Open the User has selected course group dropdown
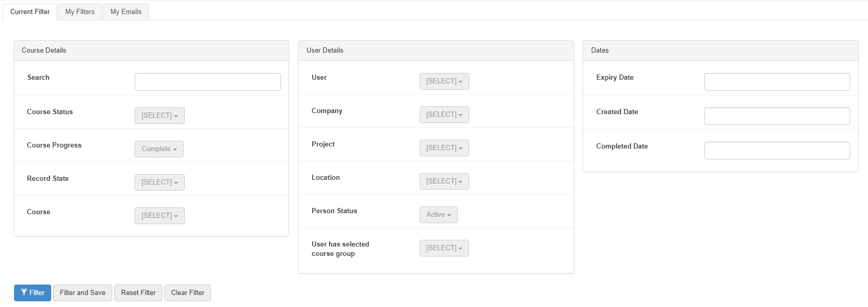 444,248
